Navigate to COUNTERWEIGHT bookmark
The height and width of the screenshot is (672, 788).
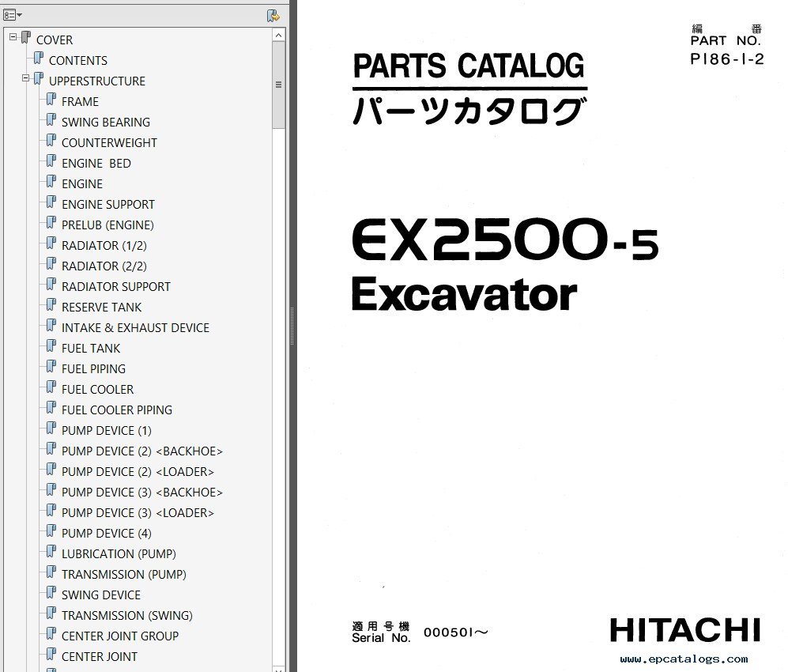coord(109,143)
